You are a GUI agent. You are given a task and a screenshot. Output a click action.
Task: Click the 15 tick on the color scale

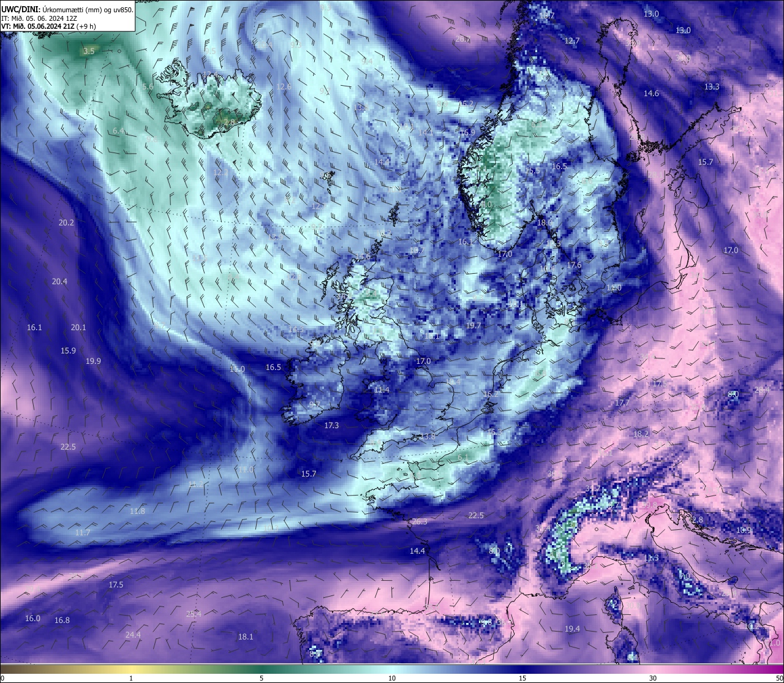[522, 678]
